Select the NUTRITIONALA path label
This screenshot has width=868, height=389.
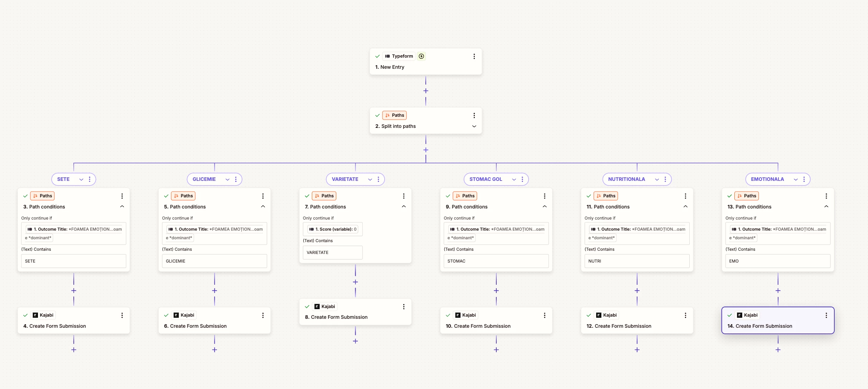(x=626, y=179)
